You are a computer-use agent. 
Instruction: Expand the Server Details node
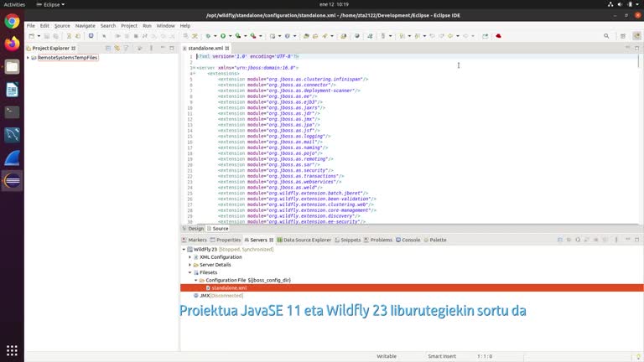point(190,265)
